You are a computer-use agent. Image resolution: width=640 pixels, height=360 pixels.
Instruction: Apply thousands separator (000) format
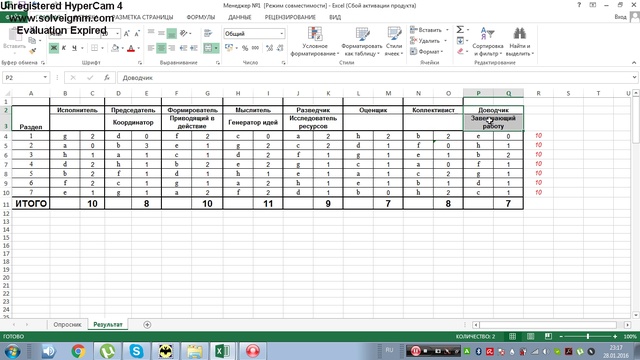coord(256,48)
